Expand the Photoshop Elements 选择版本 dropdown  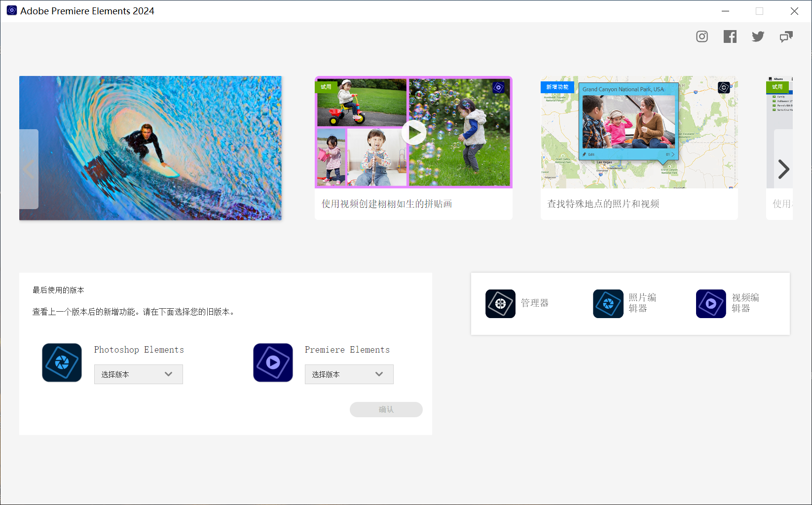(x=139, y=374)
